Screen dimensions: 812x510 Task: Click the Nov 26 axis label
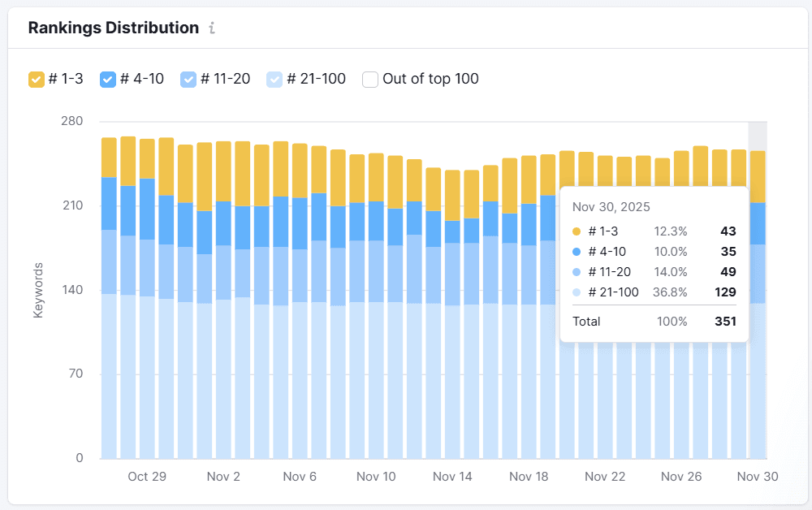pyautogui.click(x=681, y=477)
